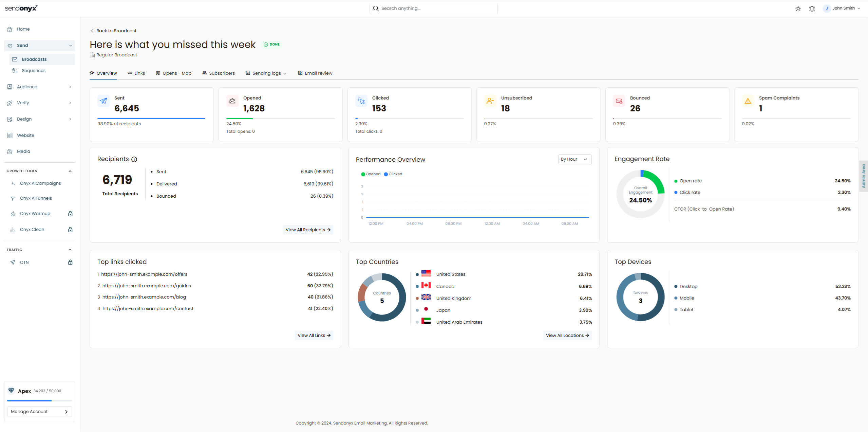Open the By Hour dropdown
Viewport: 868px width, 432px height.
pyautogui.click(x=574, y=159)
